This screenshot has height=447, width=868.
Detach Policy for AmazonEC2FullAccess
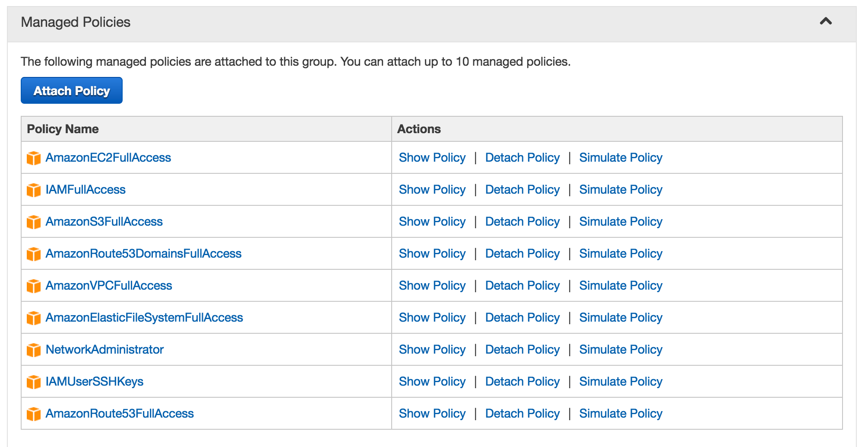point(523,157)
